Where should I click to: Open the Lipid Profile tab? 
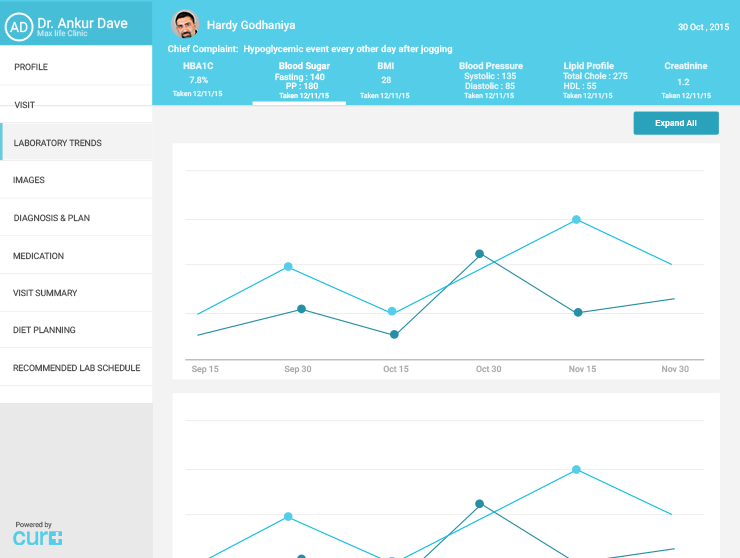pyautogui.click(x=594, y=80)
